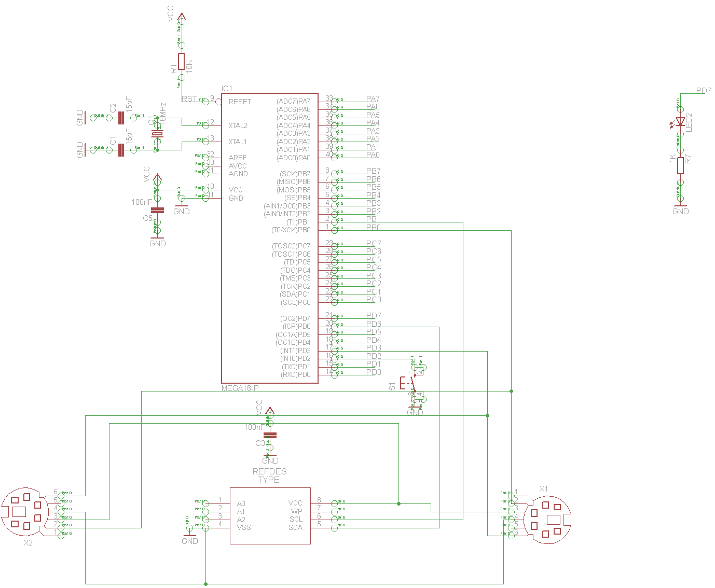Viewport: 715px width, 588px height.
Task: Click the (SCK)PB7 pin label
Action: point(295,174)
